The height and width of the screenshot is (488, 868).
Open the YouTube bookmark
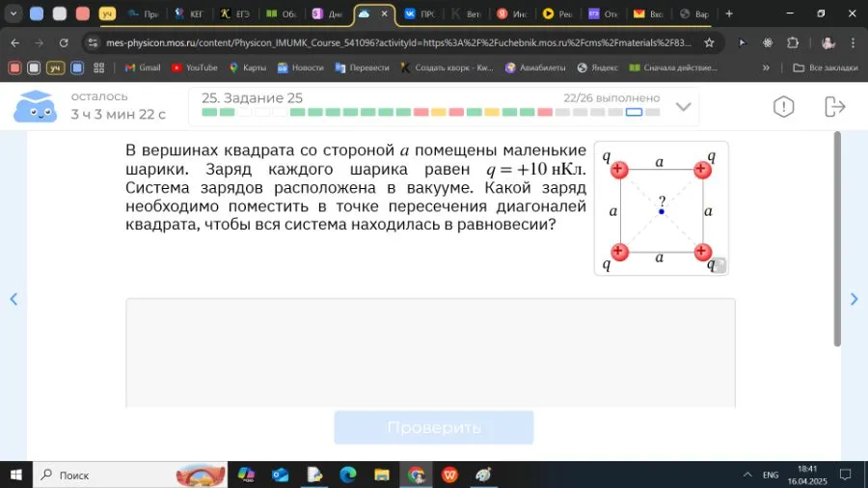click(x=194, y=68)
